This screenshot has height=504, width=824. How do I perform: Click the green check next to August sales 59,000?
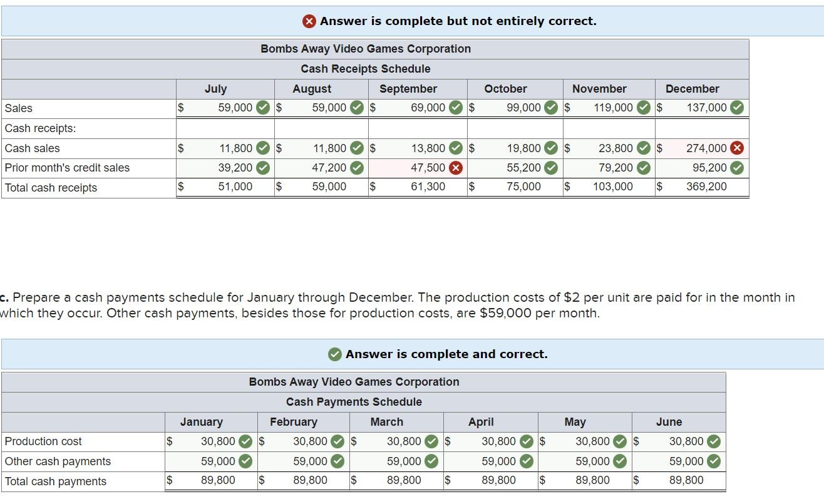tap(356, 108)
